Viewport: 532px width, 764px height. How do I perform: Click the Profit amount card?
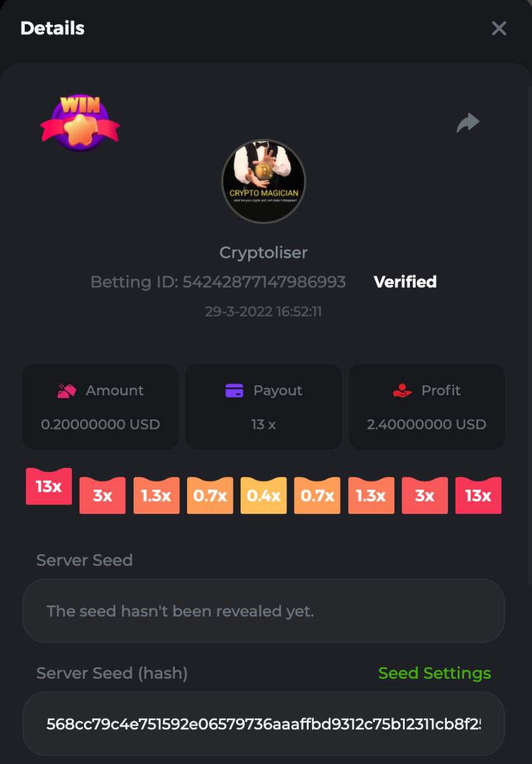pyautogui.click(x=427, y=407)
